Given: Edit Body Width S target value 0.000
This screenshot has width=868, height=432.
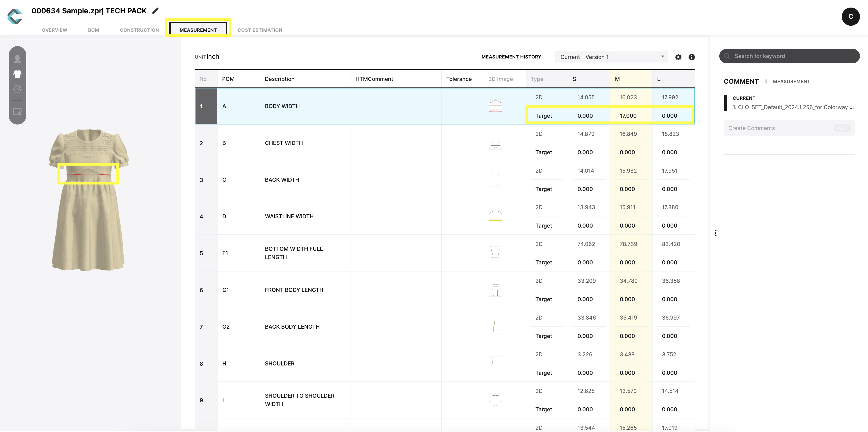Looking at the screenshot, I should [x=585, y=116].
